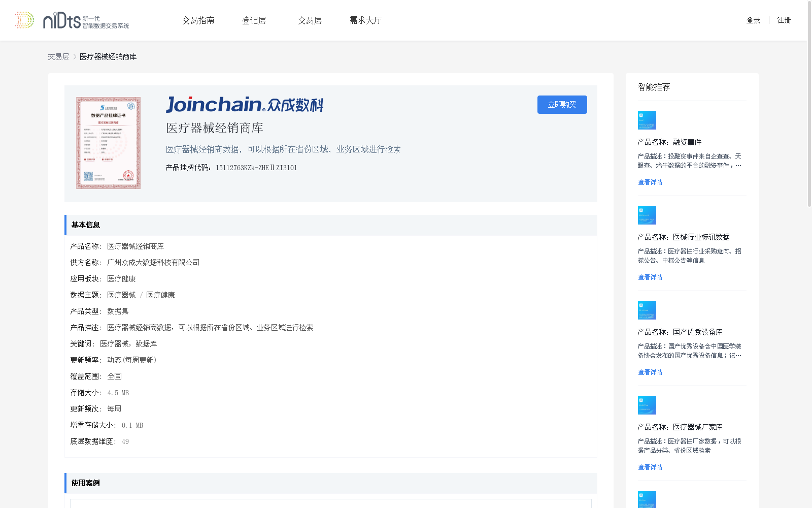
Task: Click the storage size value 4.5 MB
Action: point(118,393)
